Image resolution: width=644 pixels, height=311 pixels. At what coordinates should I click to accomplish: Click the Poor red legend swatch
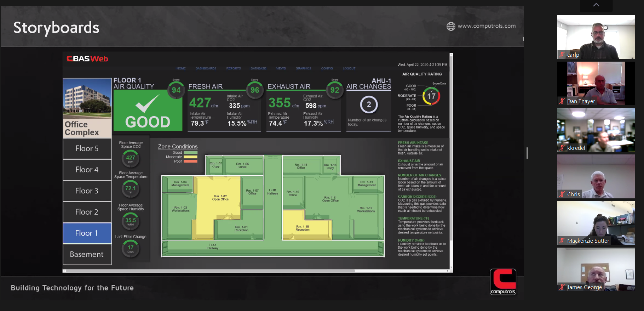click(190, 161)
